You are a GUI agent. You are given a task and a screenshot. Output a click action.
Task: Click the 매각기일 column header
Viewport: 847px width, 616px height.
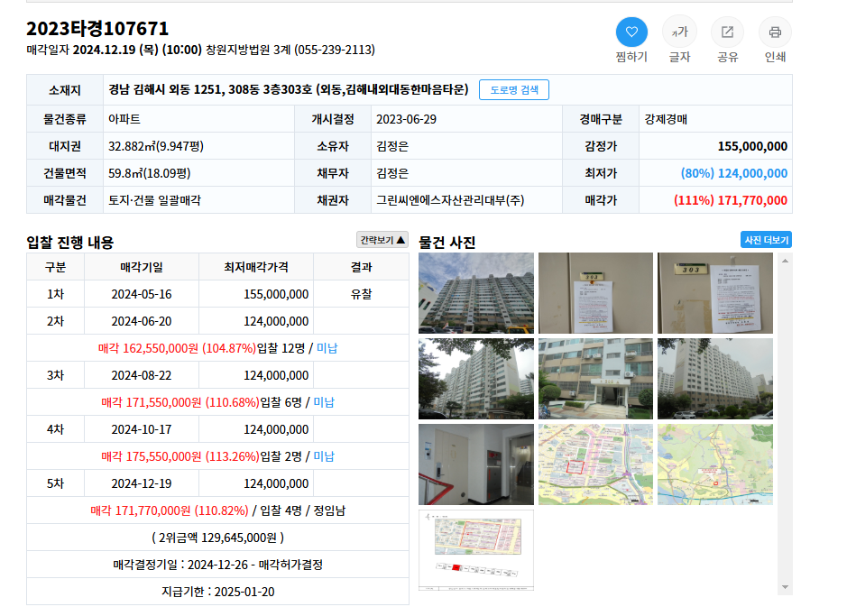point(142,267)
